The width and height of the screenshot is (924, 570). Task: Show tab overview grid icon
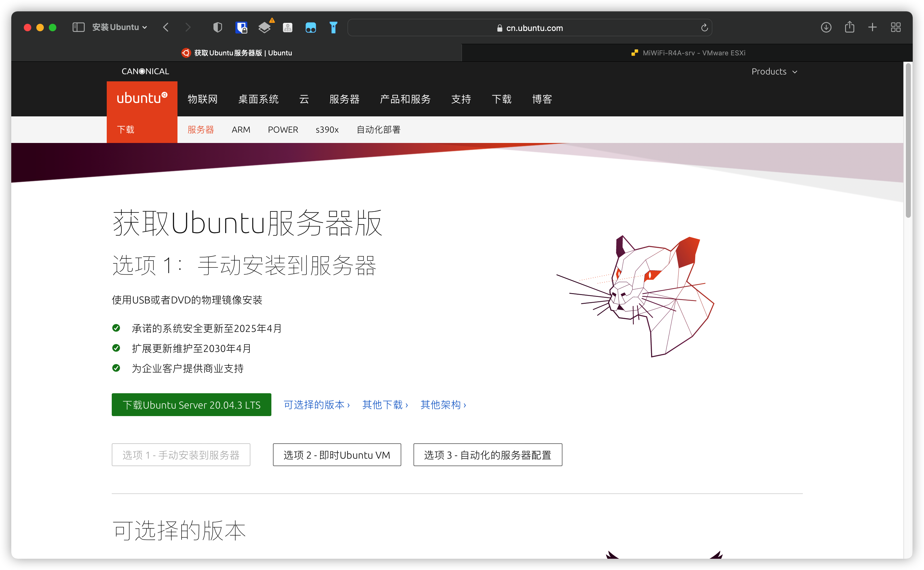click(896, 27)
